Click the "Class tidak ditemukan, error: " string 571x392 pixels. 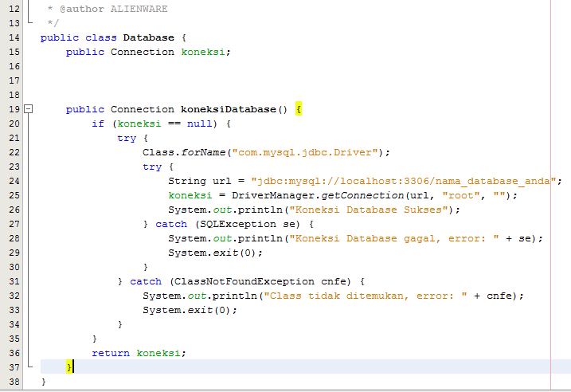point(366,296)
